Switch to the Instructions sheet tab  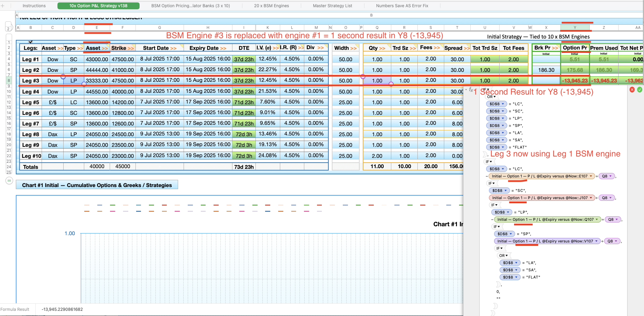[x=34, y=6]
